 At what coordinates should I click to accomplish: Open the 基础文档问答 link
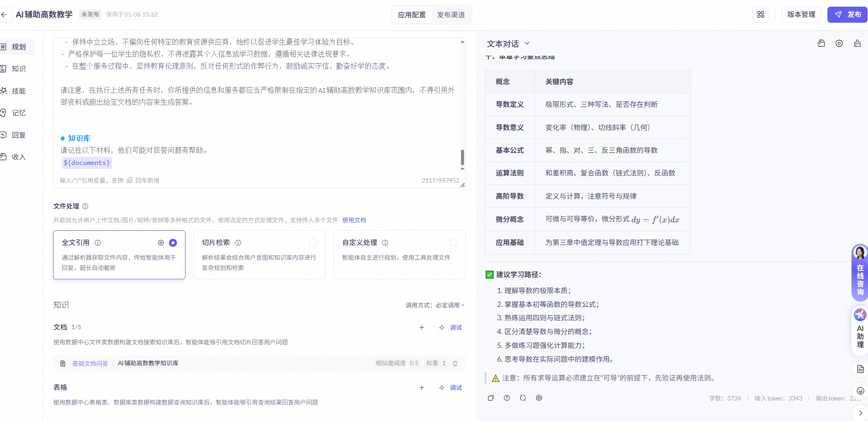[90, 363]
